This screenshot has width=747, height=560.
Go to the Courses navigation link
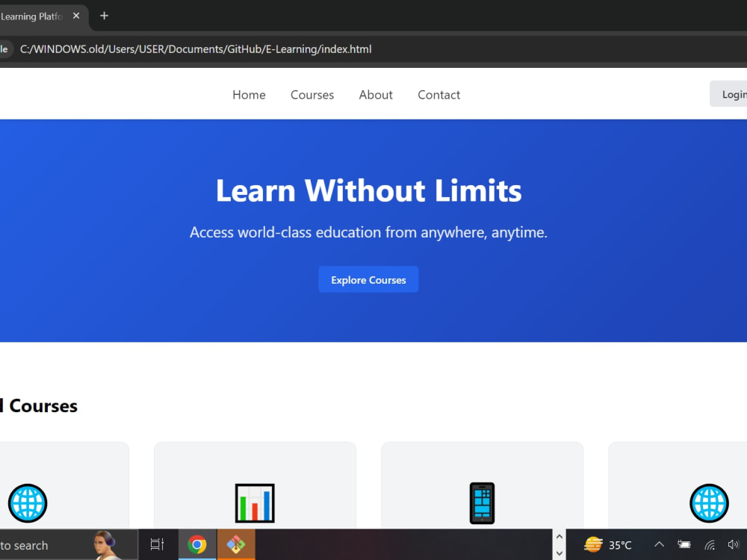[x=312, y=95]
